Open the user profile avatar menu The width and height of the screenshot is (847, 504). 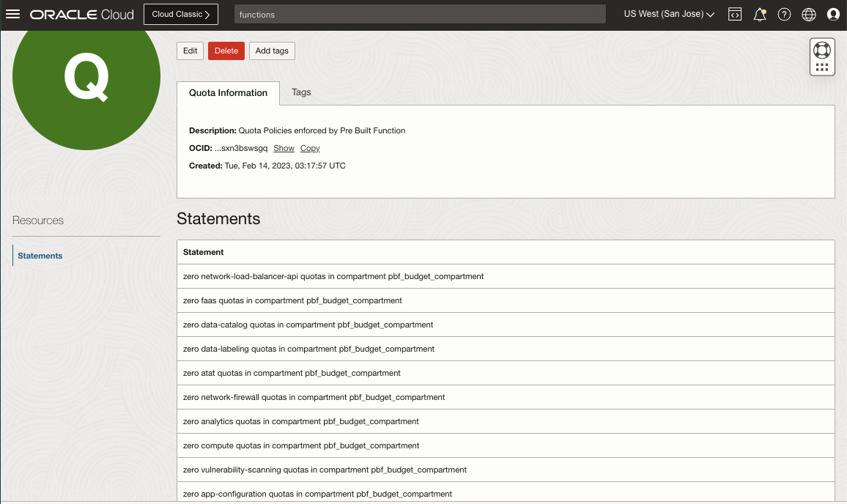point(833,13)
